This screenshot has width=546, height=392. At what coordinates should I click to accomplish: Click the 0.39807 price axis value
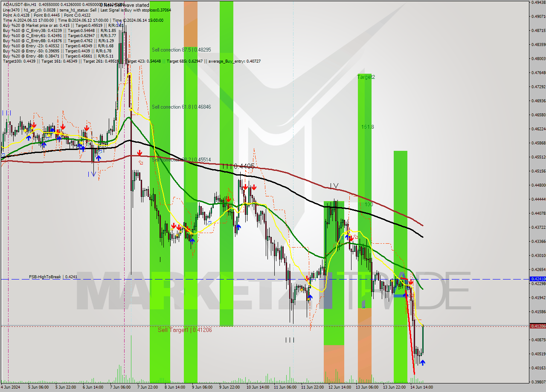[538, 382]
